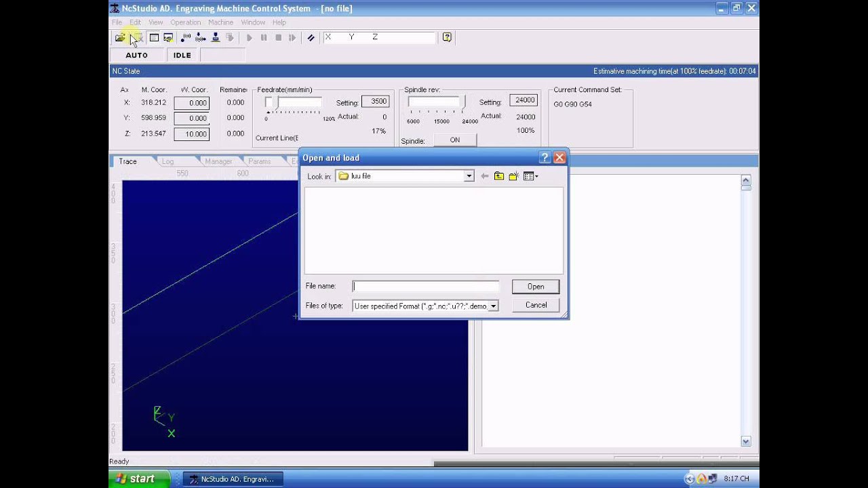Go back in the Open and load dialog
Screen dimensions: 868x488
[484, 176]
